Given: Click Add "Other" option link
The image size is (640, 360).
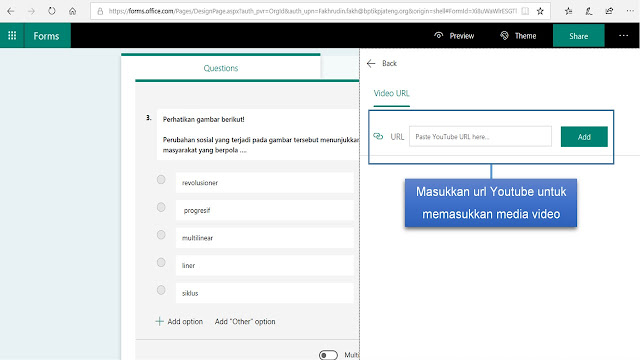Looking at the screenshot, I should click(245, 322).
